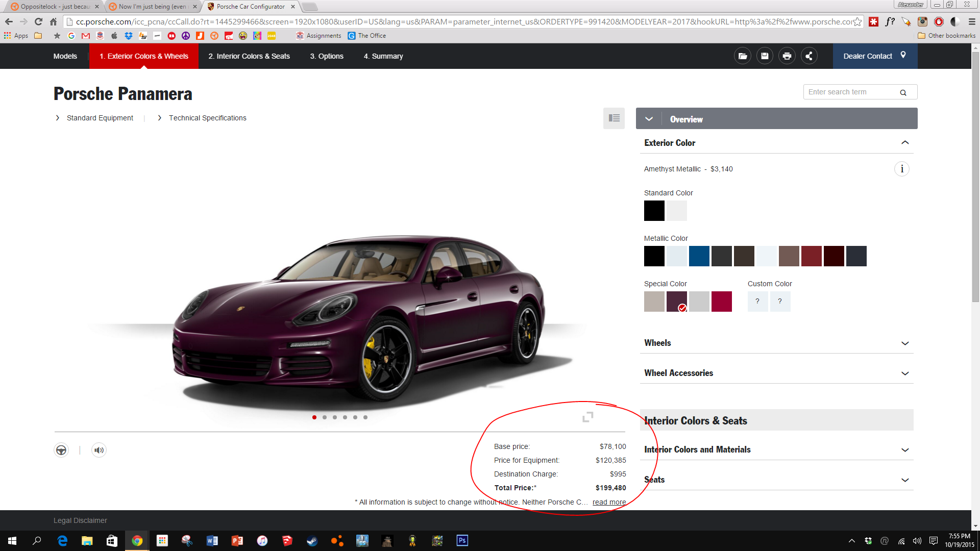Open the Models menu
Viewport: 980px width, 551px height.
point(65,56)
